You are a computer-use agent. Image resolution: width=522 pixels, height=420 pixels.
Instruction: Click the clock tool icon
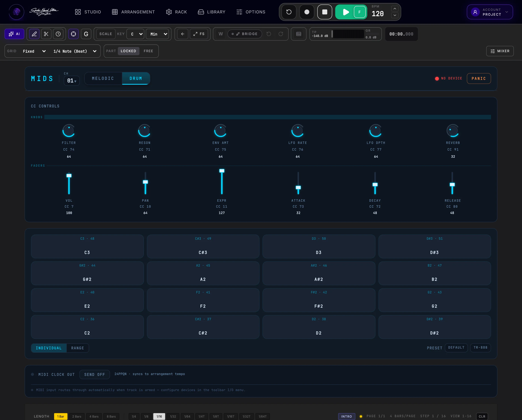point(58,34)
